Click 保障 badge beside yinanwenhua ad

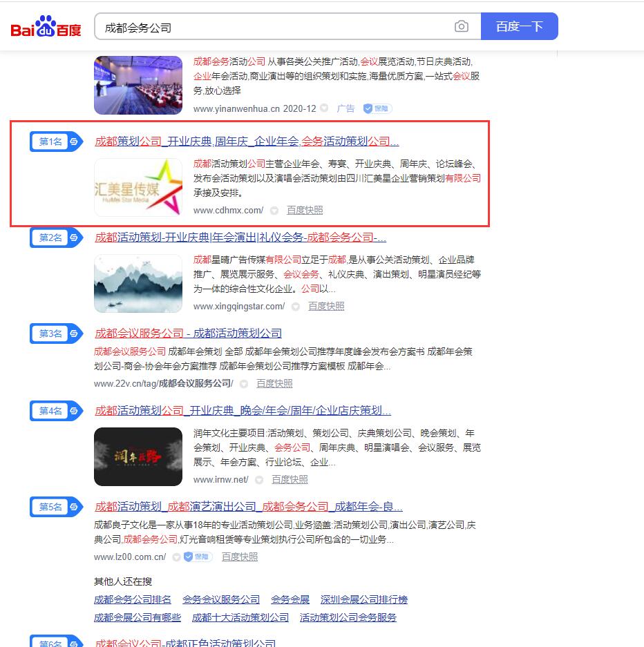(377, 108)
